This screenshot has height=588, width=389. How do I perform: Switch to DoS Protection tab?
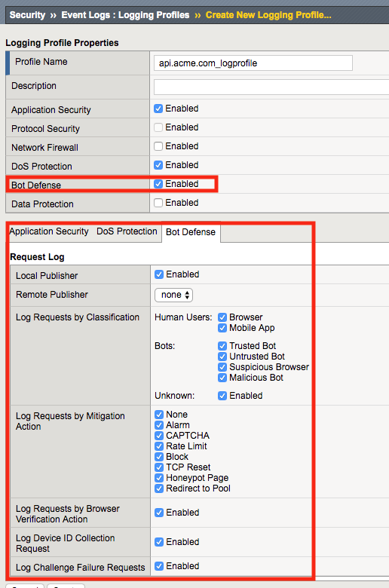(127, 231)
